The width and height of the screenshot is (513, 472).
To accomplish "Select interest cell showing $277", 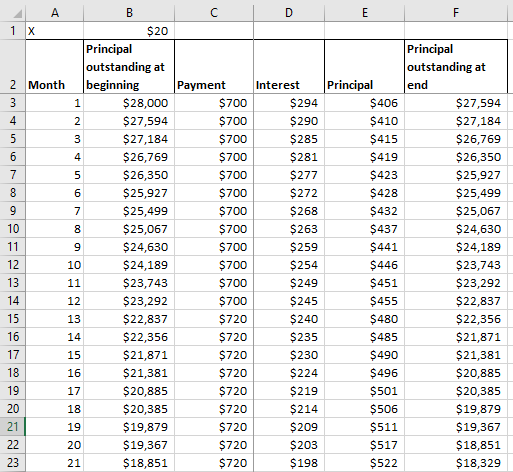I will tap(289, 175).
